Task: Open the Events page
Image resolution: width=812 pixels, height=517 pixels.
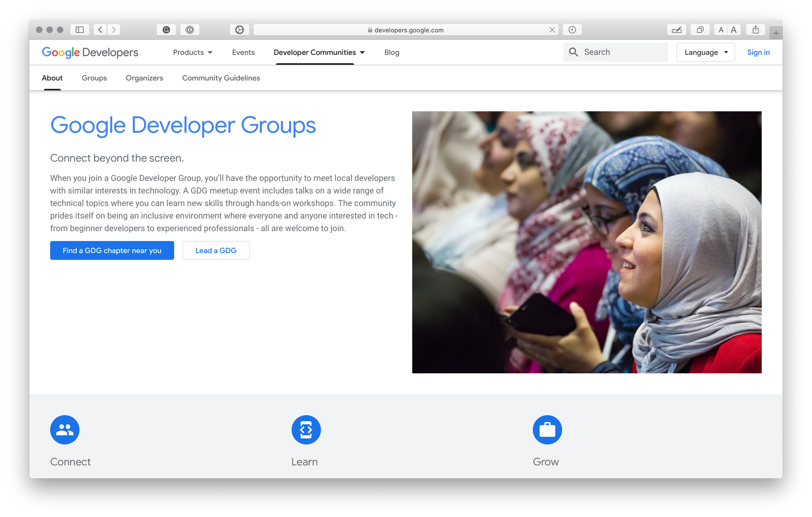Action: coord(243,52)
